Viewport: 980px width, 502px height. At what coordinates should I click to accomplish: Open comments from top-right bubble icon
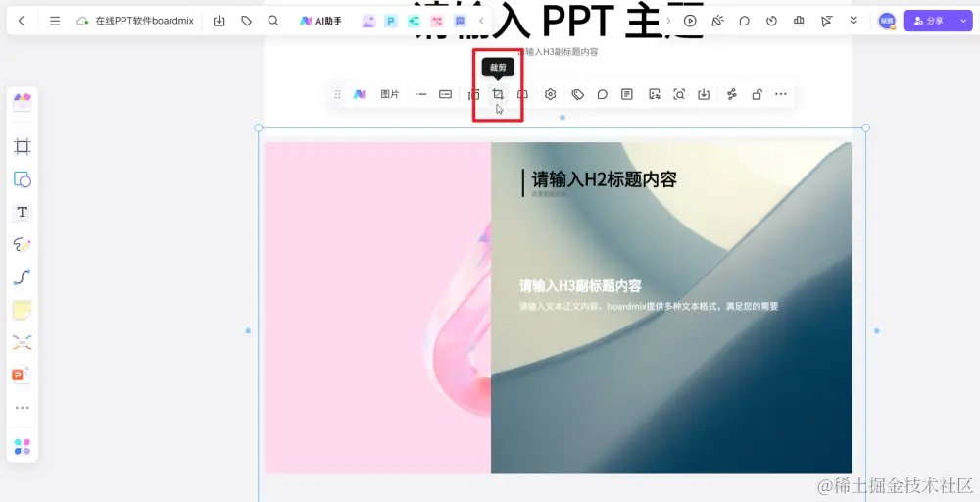pos(745,21)
